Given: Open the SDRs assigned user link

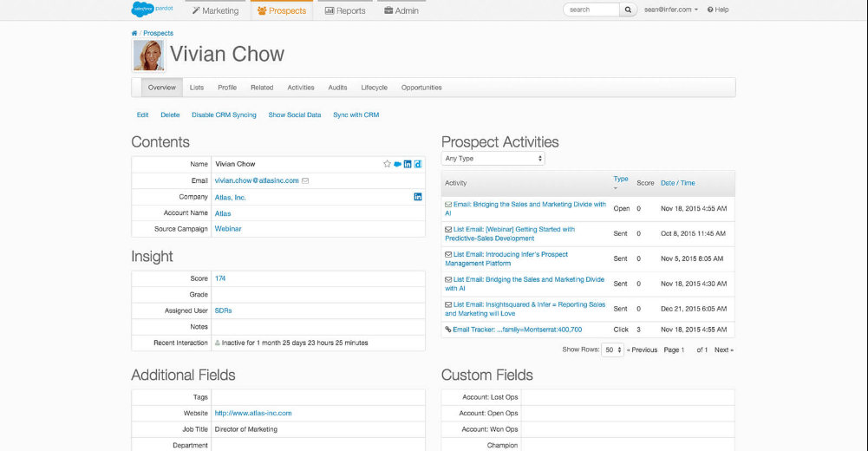Looking at the screenshot, I should 223,311.
